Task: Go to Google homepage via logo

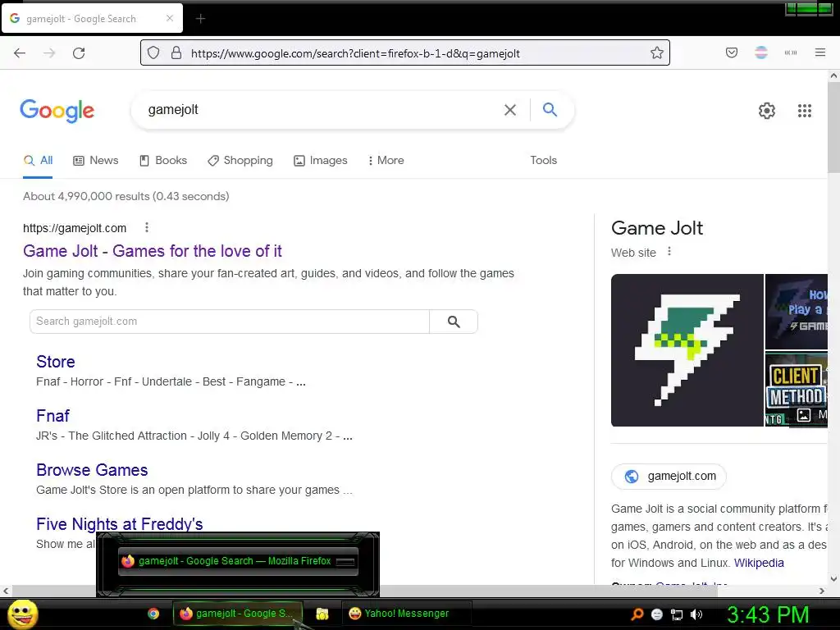Action: pyautogui.click(x=57, y=111)
